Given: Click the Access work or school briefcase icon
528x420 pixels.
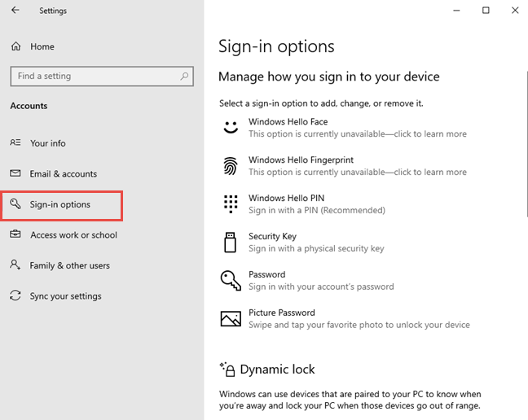Looking at the screenshot, I should click(15, 234).
